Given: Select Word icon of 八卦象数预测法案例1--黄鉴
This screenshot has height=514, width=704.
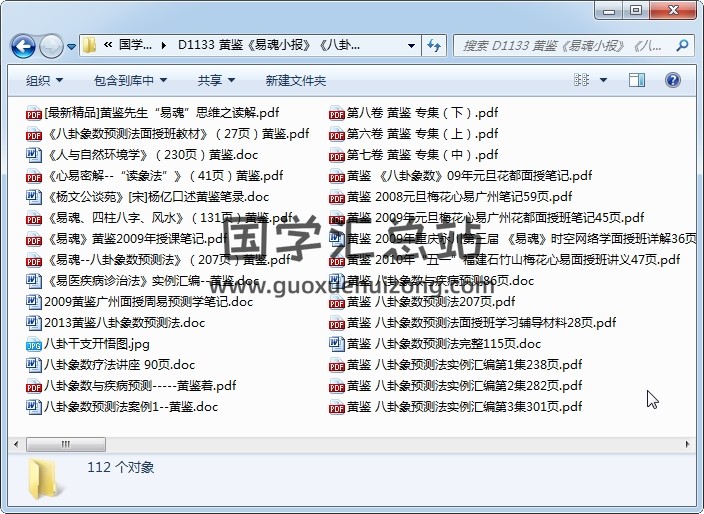Looking at the screenshot, I should click(34, 407).
